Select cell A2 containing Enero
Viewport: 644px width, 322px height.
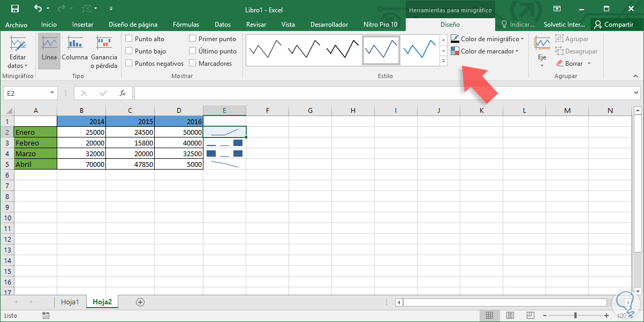pyautogui.click(x=35, y=132)
